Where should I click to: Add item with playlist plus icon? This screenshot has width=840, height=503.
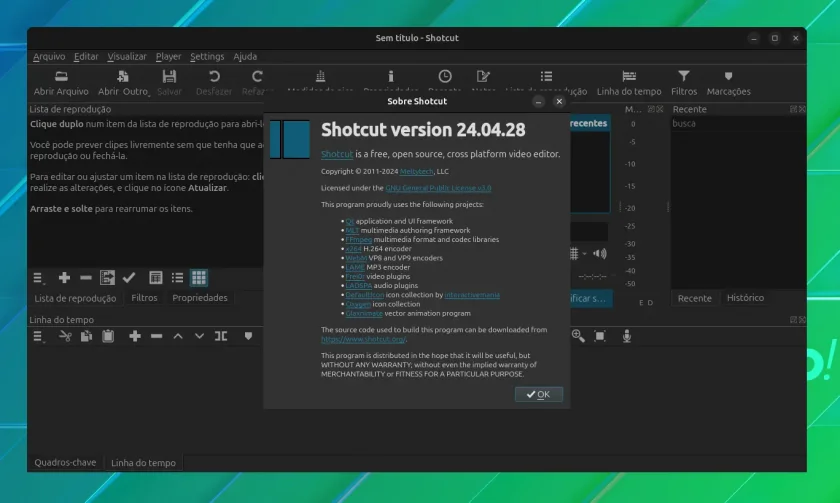[x=64, y=277]
